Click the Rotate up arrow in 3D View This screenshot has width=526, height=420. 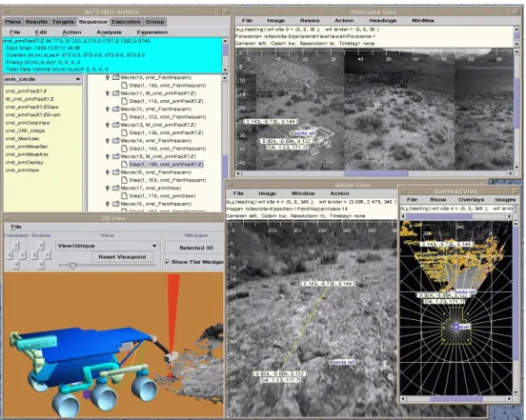click(x=41, y=246)
